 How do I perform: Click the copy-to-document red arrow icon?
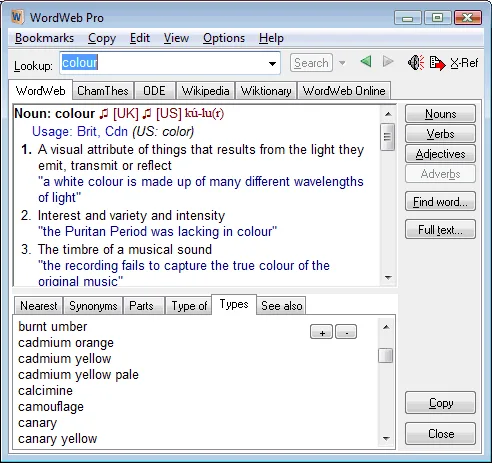(437, 63)
